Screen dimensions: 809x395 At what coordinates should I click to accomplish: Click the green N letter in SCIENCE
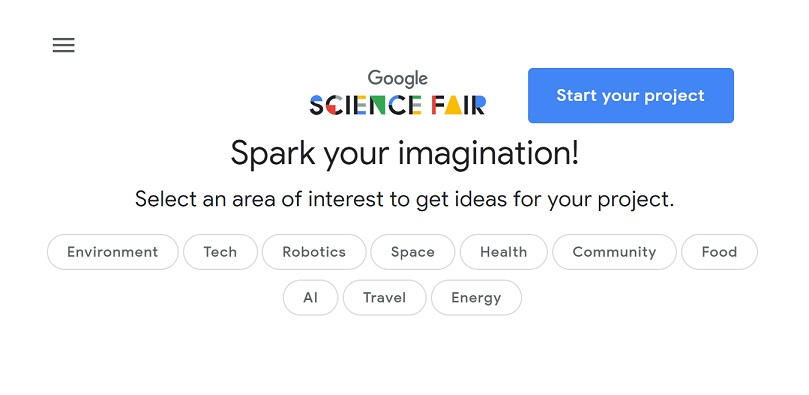pos(376,105)
